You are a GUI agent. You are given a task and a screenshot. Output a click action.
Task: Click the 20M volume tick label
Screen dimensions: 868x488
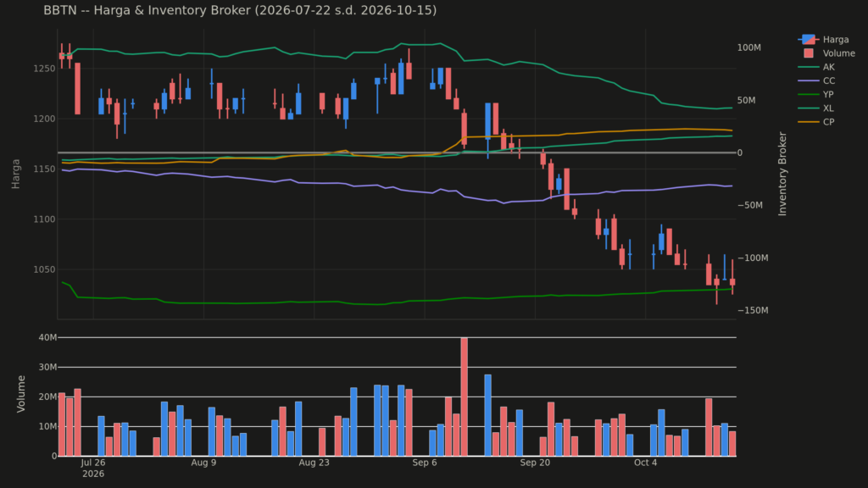click(47, 396)
